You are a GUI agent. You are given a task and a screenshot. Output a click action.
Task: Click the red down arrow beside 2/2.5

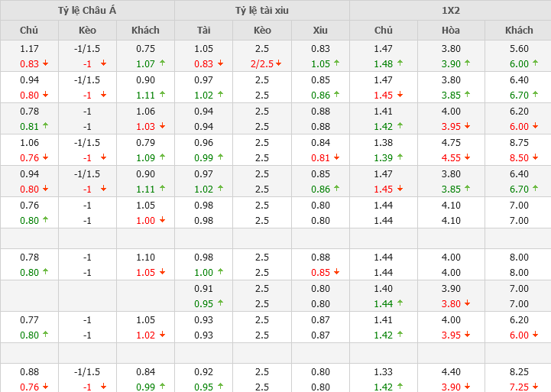tap(279, 63)
